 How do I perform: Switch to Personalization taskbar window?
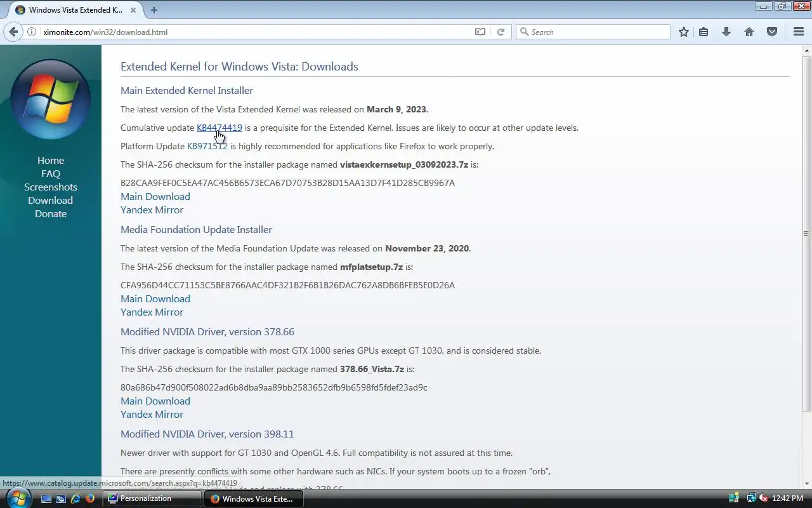pos(152,498)
